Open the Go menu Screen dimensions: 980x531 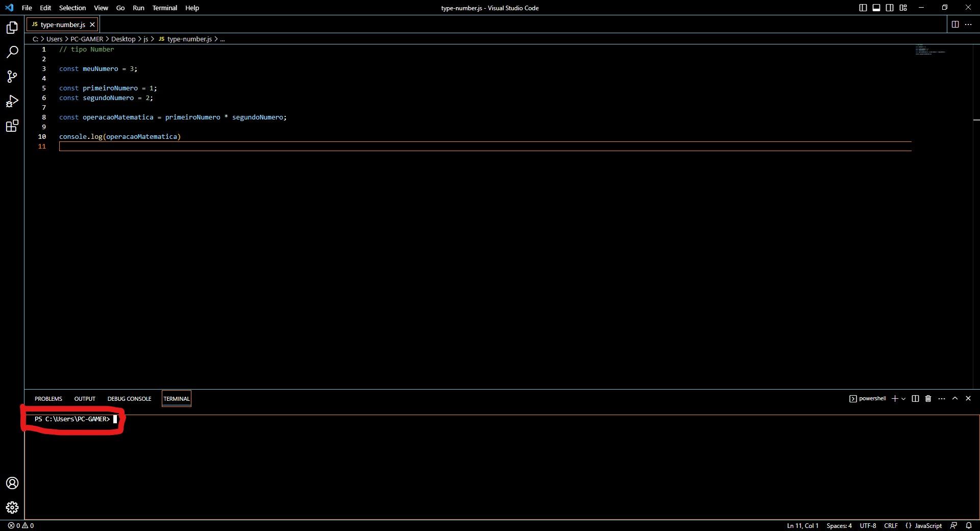pos(120,8)
